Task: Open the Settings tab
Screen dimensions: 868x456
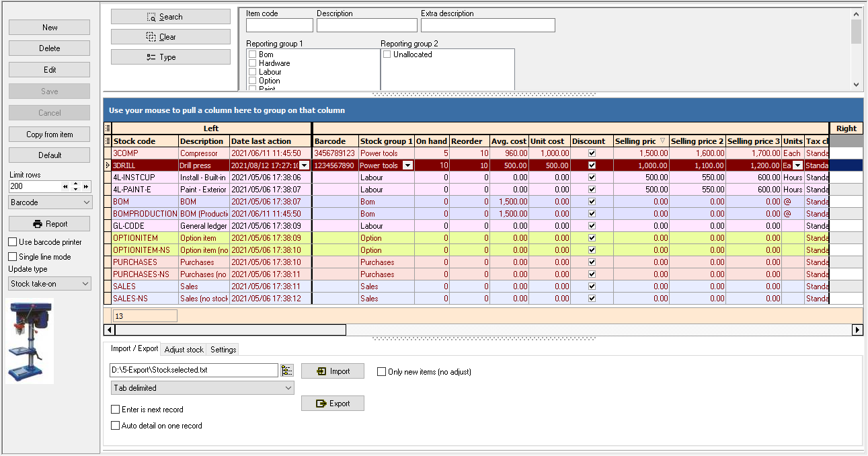Action: pyautogui.click(x=223, y=350)
